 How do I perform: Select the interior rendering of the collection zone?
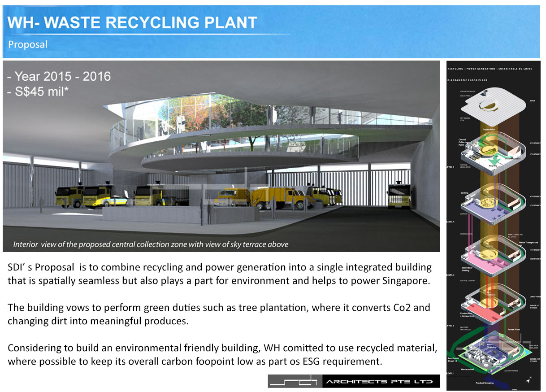(221, 156)
